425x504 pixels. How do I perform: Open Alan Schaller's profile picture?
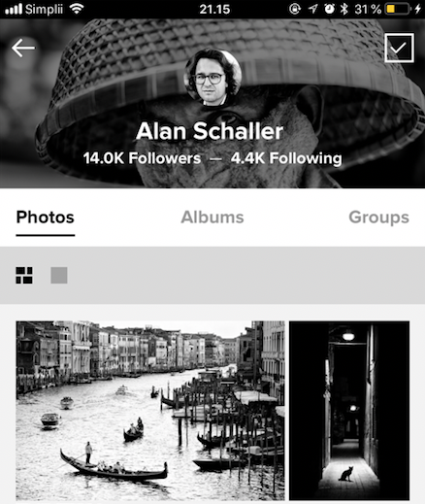pyautogui.click(x=212, y=78)
